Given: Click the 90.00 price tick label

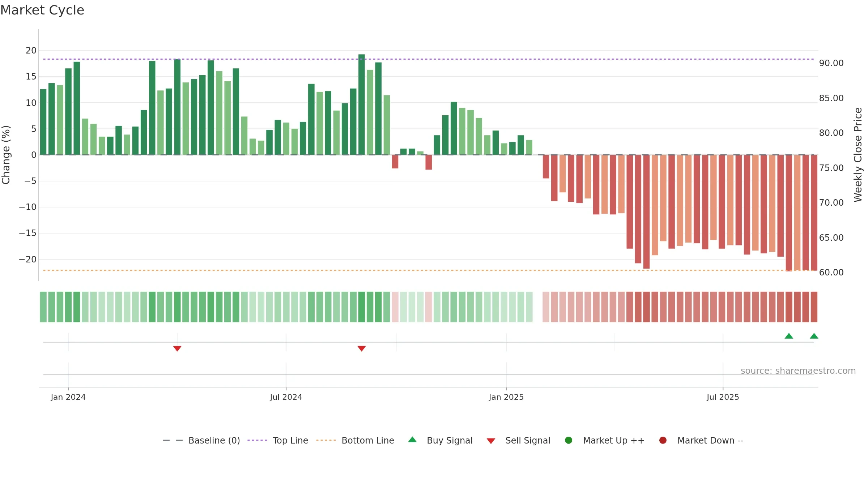Looking at the screenshot, I should point(831,63).
